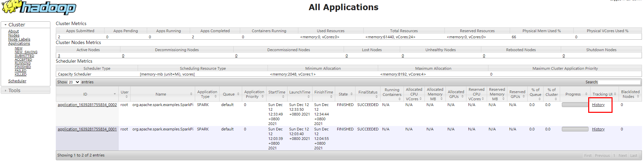Image resolution: width=644 pixels, height=165 pixels.
Task: Sort table by Running Containers column
Action: (x=392, y=94)
